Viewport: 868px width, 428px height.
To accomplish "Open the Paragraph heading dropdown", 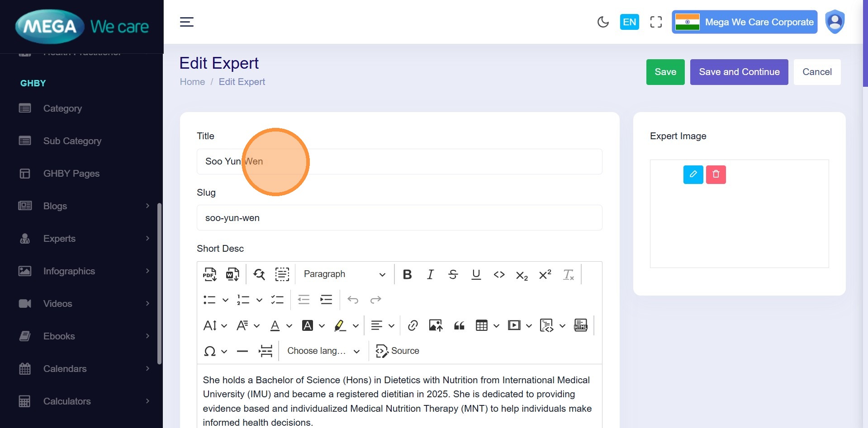I will pos(344,274).
